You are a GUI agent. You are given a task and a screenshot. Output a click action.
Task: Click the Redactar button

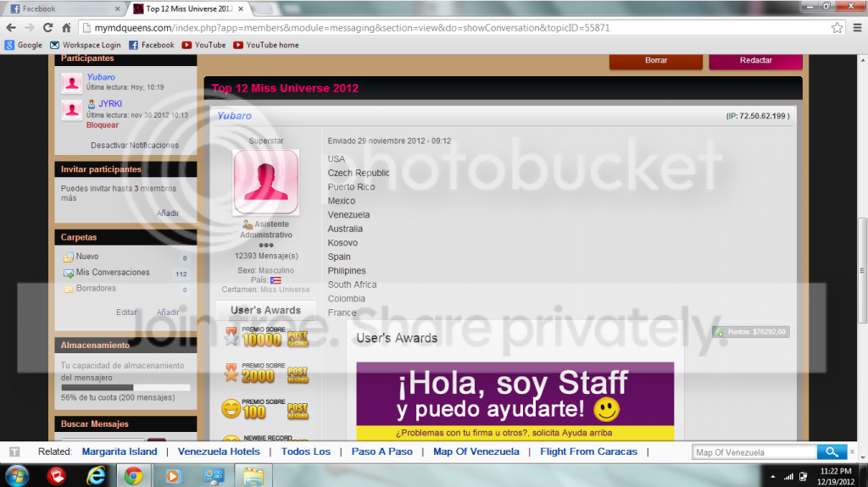pyautogui.click(x=755, y=61)
